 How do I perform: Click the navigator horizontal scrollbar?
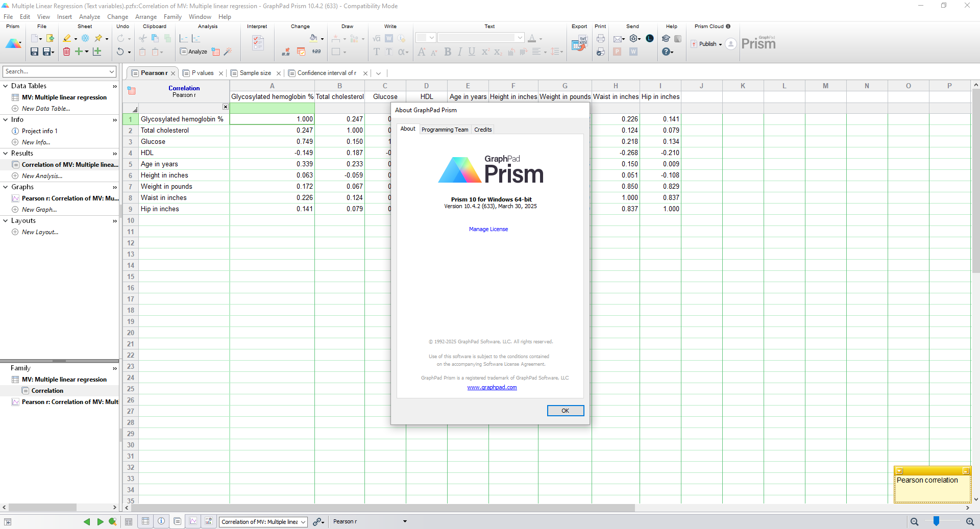(x=42, y=508)
